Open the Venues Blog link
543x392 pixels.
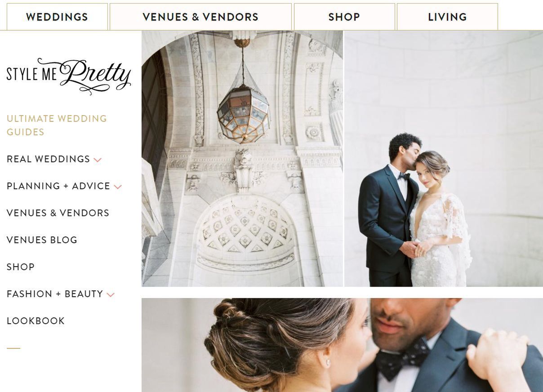pyautogui.click(x=42, y=240)
